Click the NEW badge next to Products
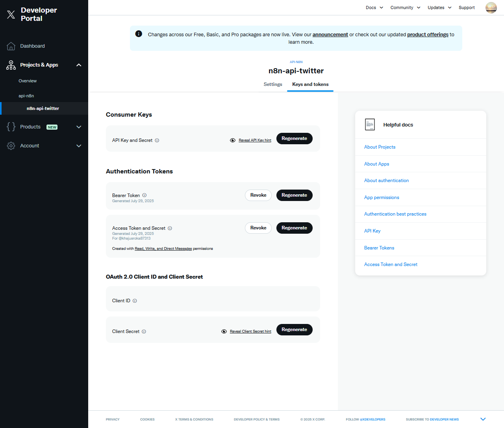The image size is (504, 428). (x=52, y=127)
